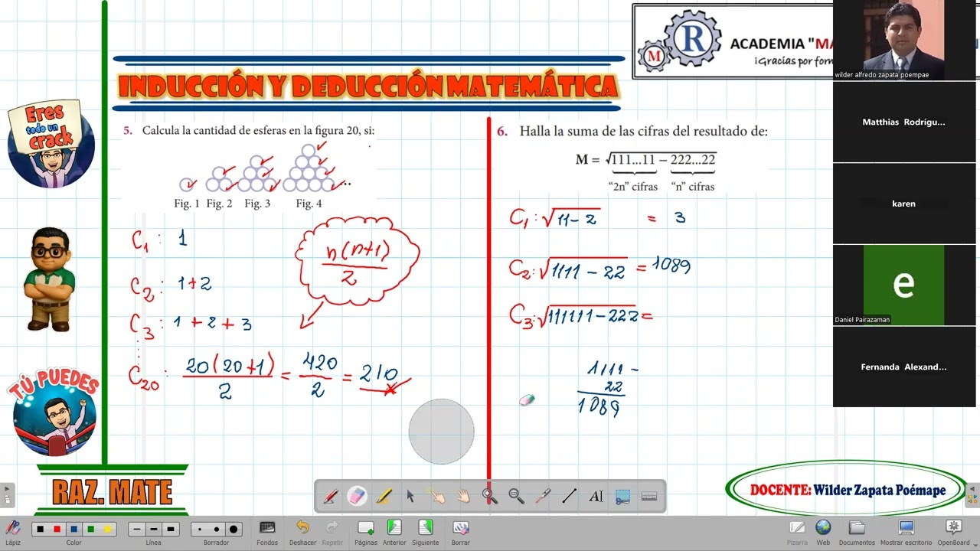Select the Line drawing tool
980x551 pixels.
569,497
